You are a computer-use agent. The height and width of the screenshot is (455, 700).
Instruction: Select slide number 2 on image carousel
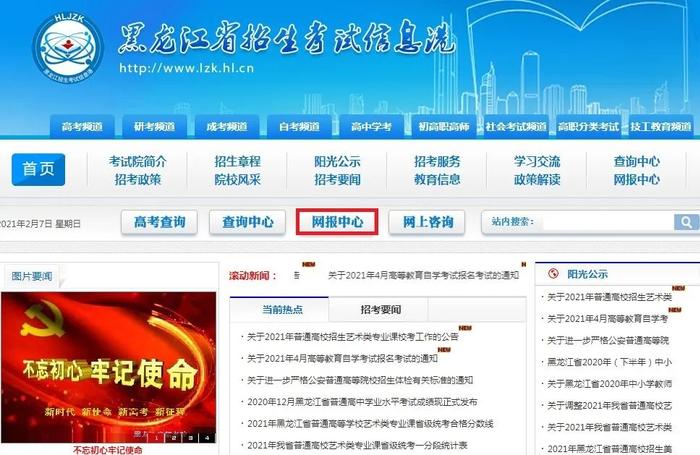pyautogui.click(x=174, y=438)
